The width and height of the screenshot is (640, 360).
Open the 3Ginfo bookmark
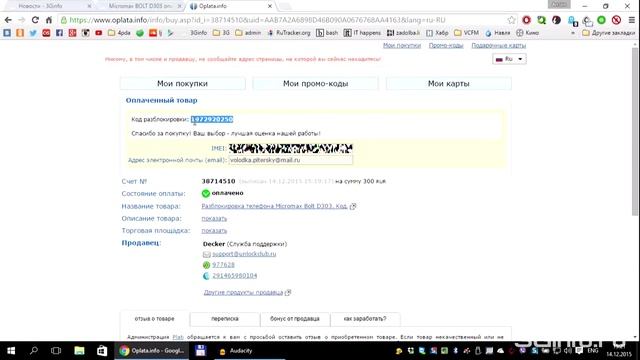[198, 33]
